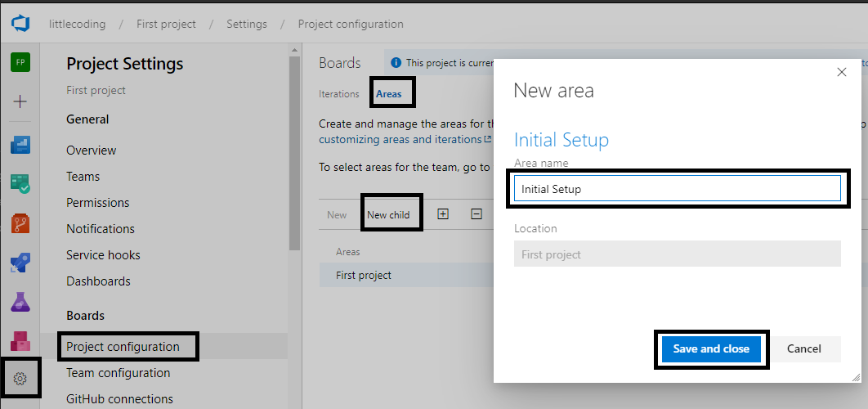Open the Boards hub icon in sidebar
The image size is (868, 409).
(x=20, y=184)
